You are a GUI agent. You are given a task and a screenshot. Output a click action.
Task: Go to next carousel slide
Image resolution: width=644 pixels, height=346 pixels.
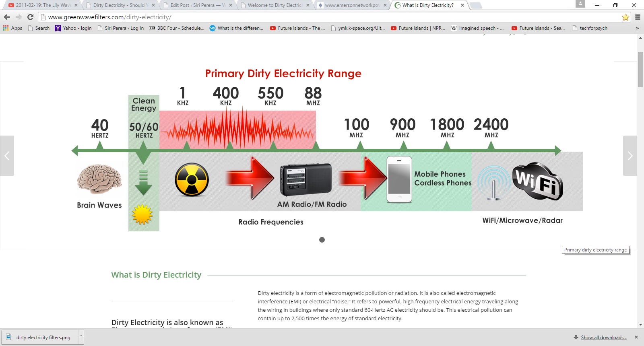[630, 156]
